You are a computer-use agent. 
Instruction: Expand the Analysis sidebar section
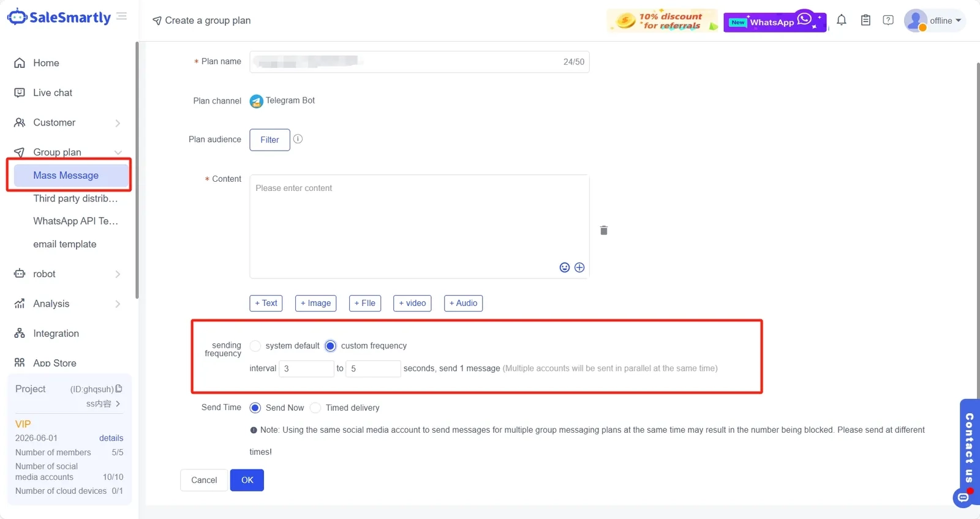tap(67, 304)
